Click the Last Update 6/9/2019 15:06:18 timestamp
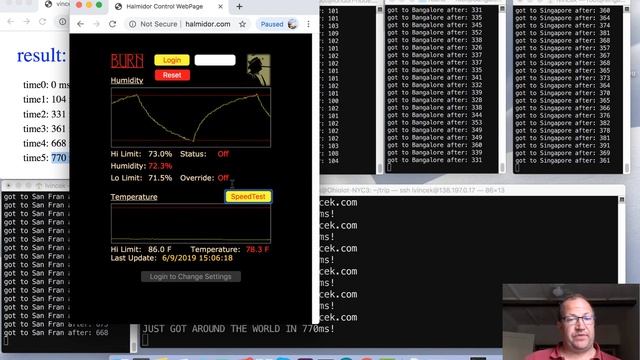This screenshot has height=360, width=640. point(197,258)
